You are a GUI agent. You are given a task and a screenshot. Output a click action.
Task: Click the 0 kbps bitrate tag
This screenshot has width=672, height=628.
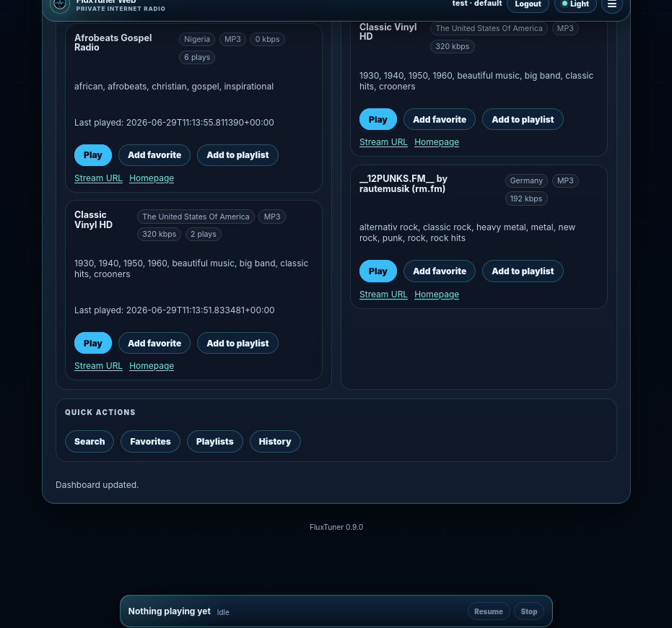[267, 40]
